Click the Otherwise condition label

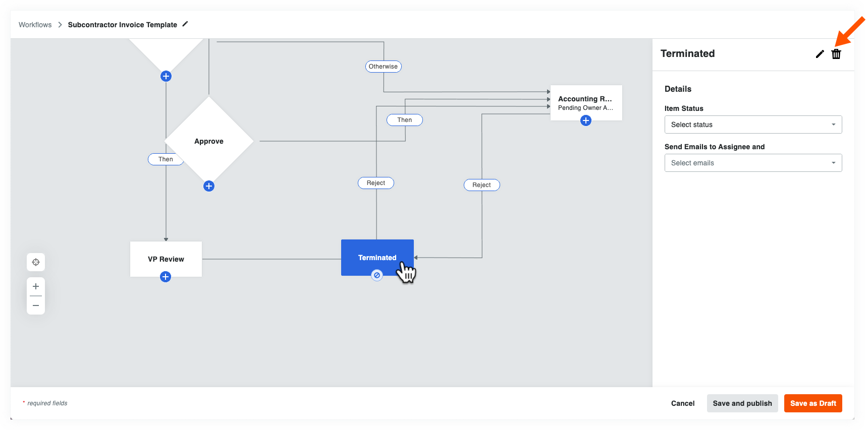click(x=383, y=67)
